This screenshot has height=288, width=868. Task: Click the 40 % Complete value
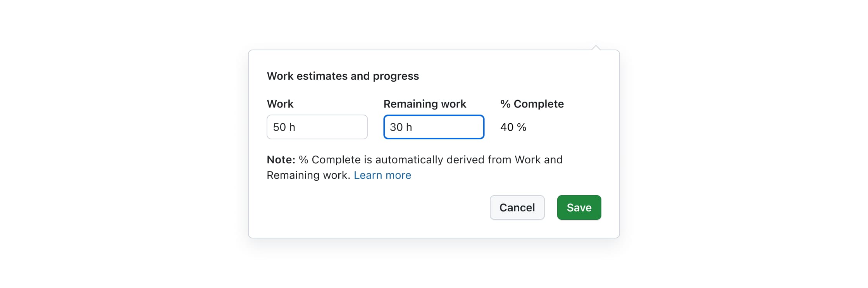tap(513, 127)
